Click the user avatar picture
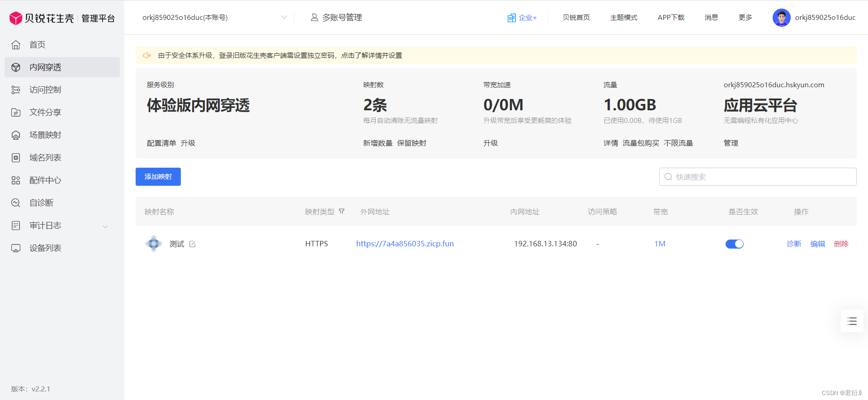The width and height of the screenshot is (868, 400). pyautogui.click(x=781, y=18)
